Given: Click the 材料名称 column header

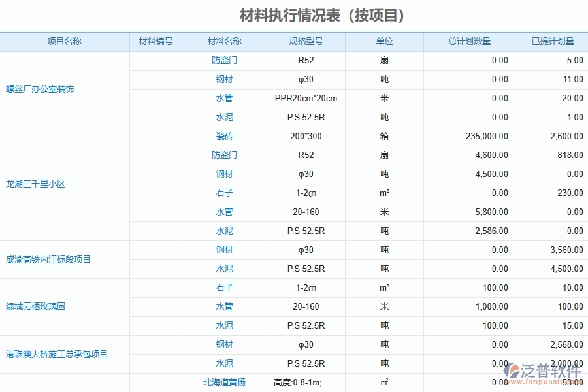Looking at the screenshot, I should click(224, 41).
